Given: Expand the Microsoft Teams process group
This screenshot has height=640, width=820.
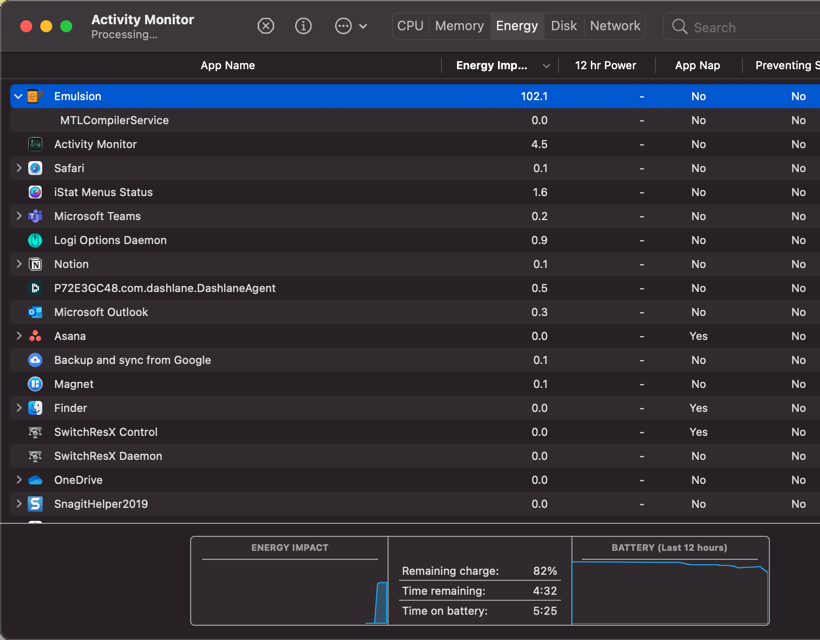Looking at the screenshot, I should click(x=19, y=216).
